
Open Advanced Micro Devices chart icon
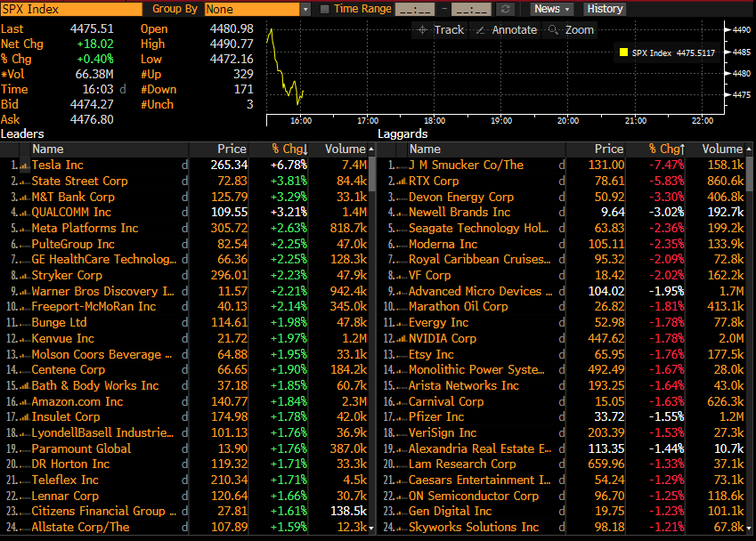pyautogui.click(x=401, y=292)
